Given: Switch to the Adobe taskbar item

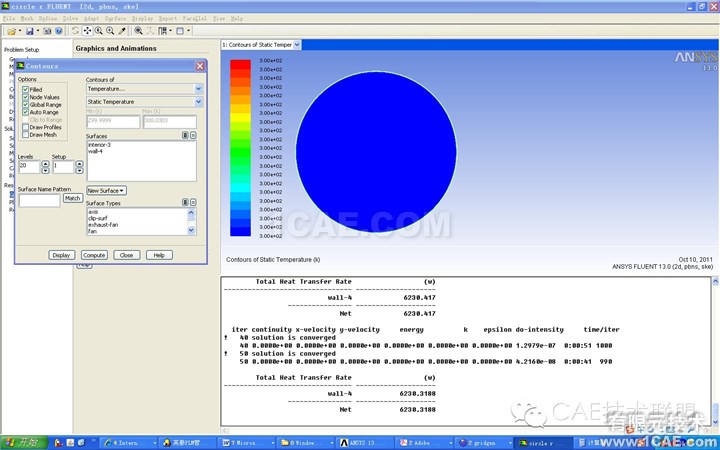Looking at the screenshot, I should click(x=424, y=443).
